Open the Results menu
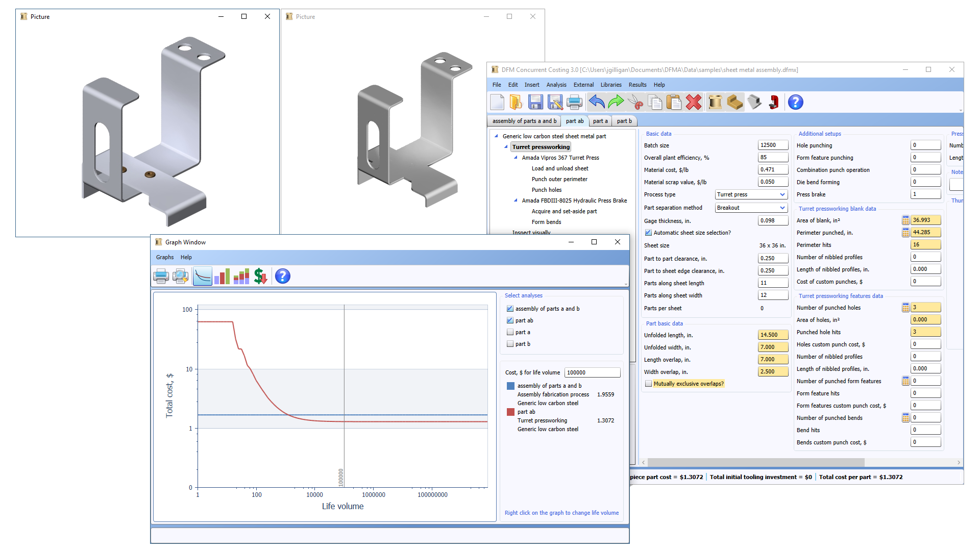This screenshot has width=980, height=551. (x=638, y=85)
